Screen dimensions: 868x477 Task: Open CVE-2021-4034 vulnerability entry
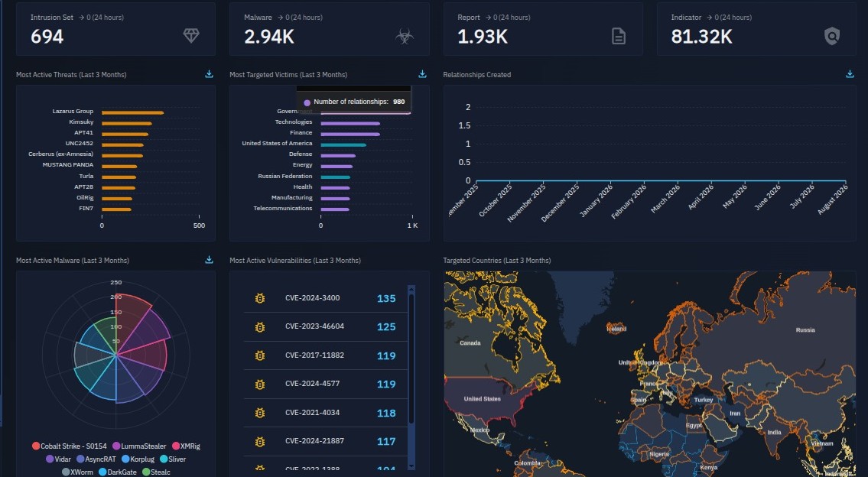click(x=326, y=413)
